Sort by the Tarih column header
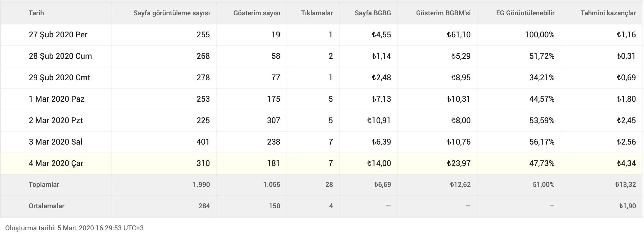The width and height of the screenshot is (644, 234). [36, 13]
